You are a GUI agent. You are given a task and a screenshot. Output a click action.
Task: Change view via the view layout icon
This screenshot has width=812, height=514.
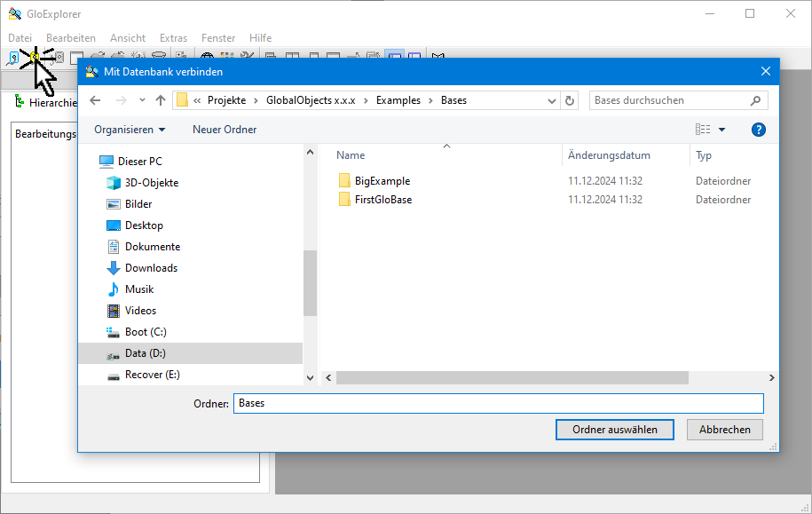pos(703,130)
